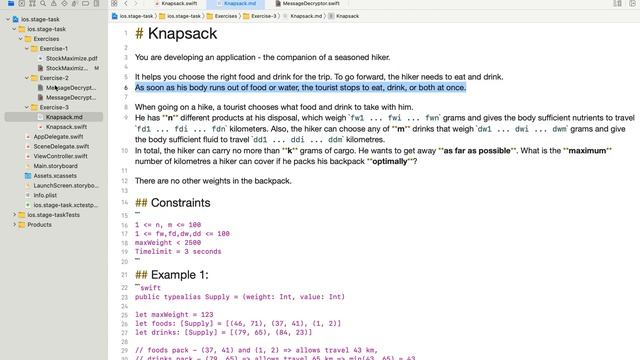Select the Exercise-1 folder row
Screen dimensions: 640x360
coord(54,49)
